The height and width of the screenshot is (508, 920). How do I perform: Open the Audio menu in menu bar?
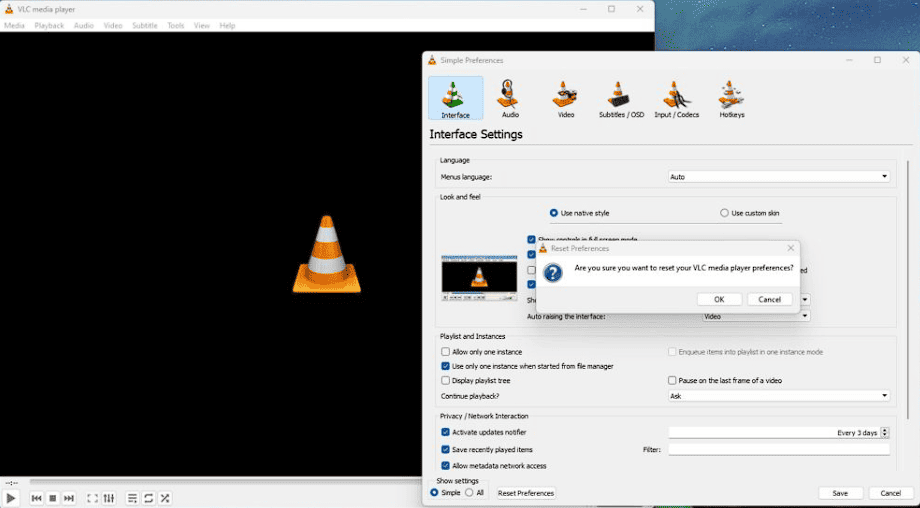[x=84, y=25]
